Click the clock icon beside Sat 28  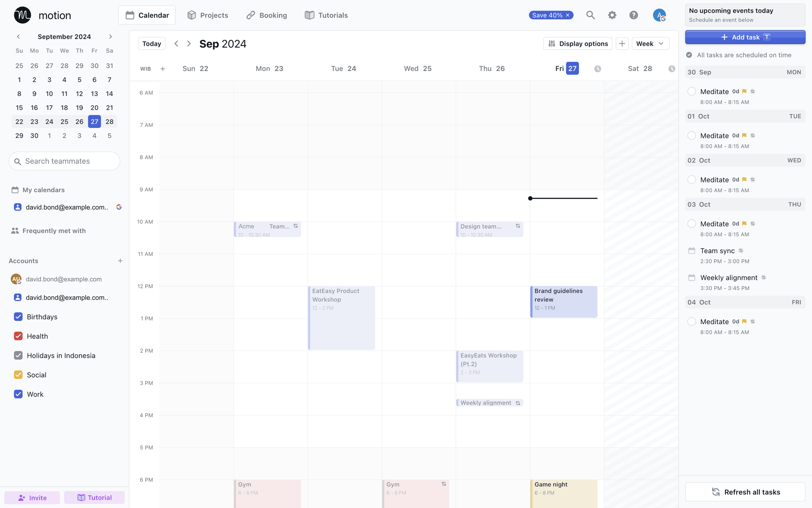672,69
